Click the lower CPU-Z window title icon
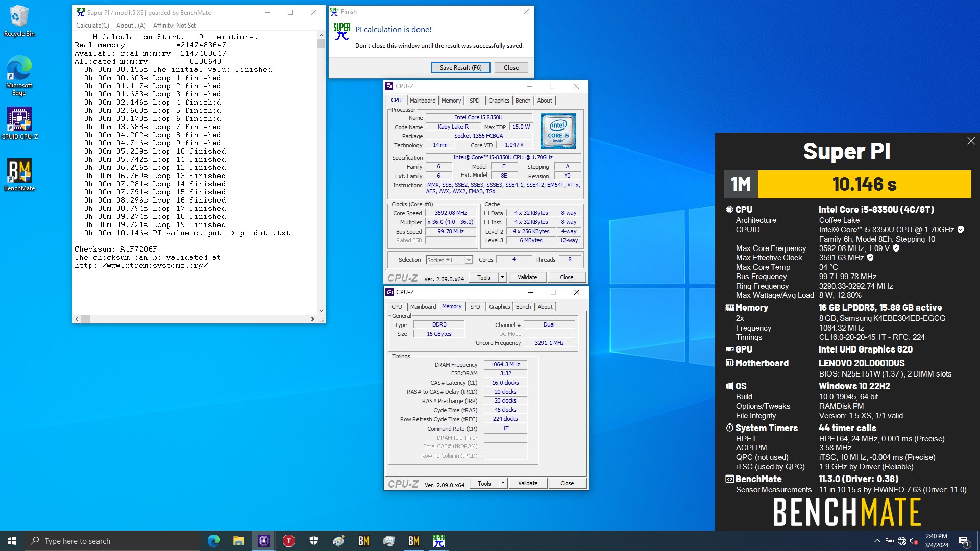The height and width of the screenshot is (551, 980). click(389, 292)
